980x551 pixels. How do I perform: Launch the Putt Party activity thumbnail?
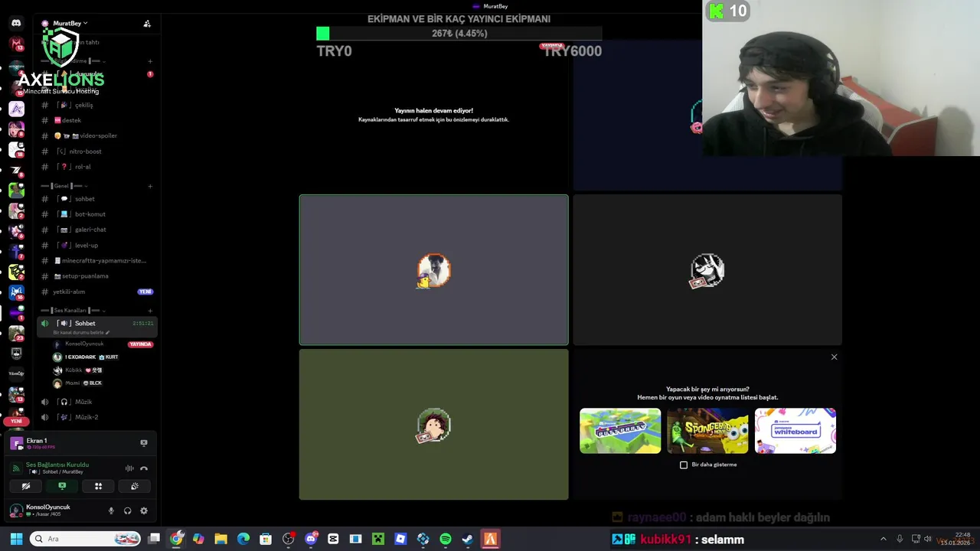coord(620,431)
